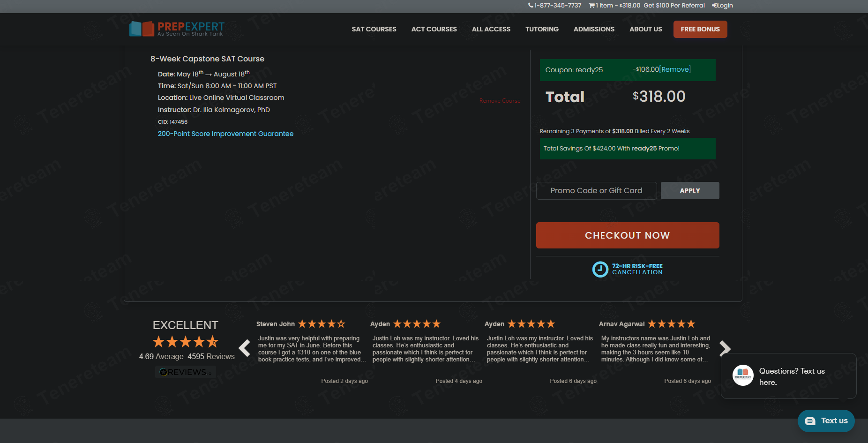Image resolution: width=868 pixels, height=443 pixels.
Task: Click the 72-hr risk-free cancellation clock icon
Action: click(x=600, y=270)
